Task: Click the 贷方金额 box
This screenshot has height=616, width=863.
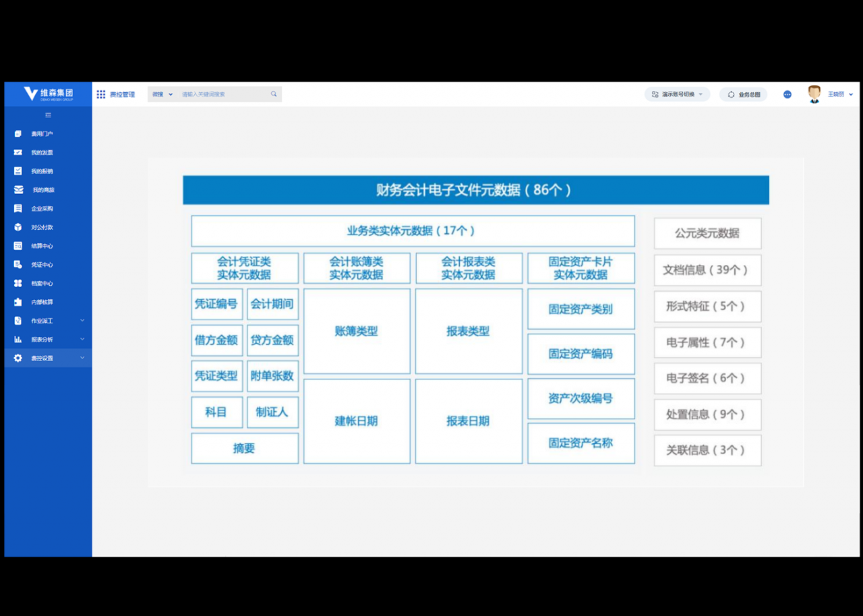Action: (x=272, y=340)
